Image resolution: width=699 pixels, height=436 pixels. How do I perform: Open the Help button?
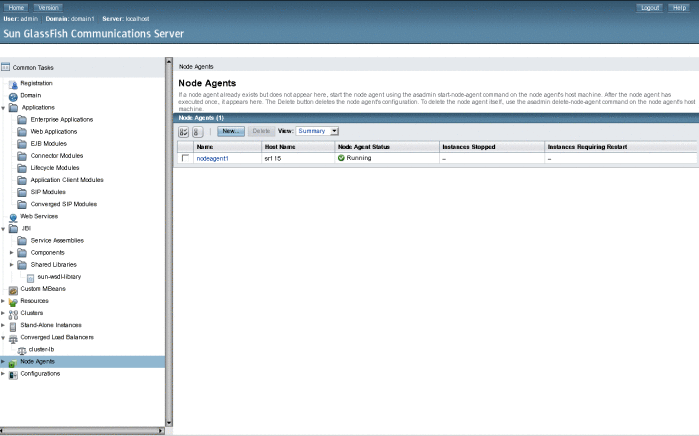(x=679, y=8)
